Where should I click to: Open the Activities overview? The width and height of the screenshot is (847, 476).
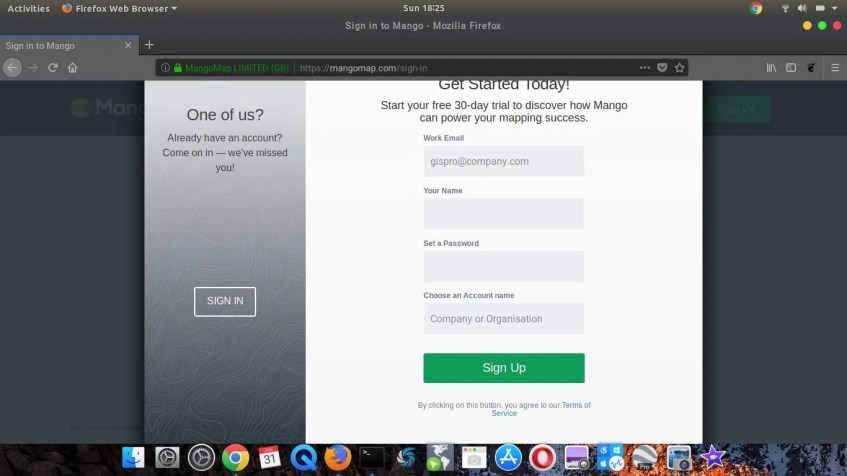28,8
